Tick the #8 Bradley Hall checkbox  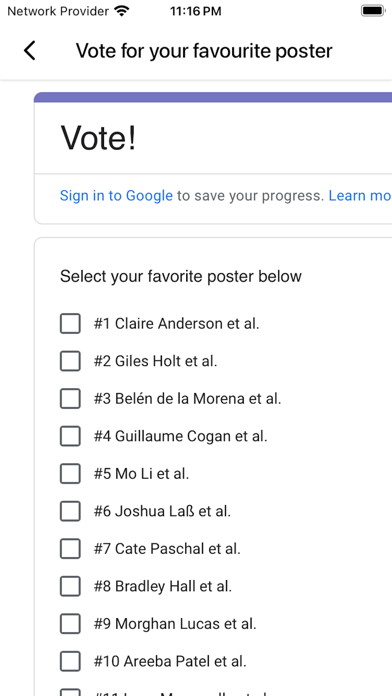70,586
